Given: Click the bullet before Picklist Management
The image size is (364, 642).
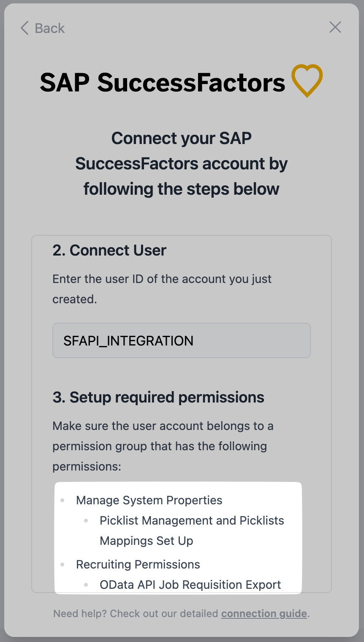Looking at the screenshot, I should [86, 521].
